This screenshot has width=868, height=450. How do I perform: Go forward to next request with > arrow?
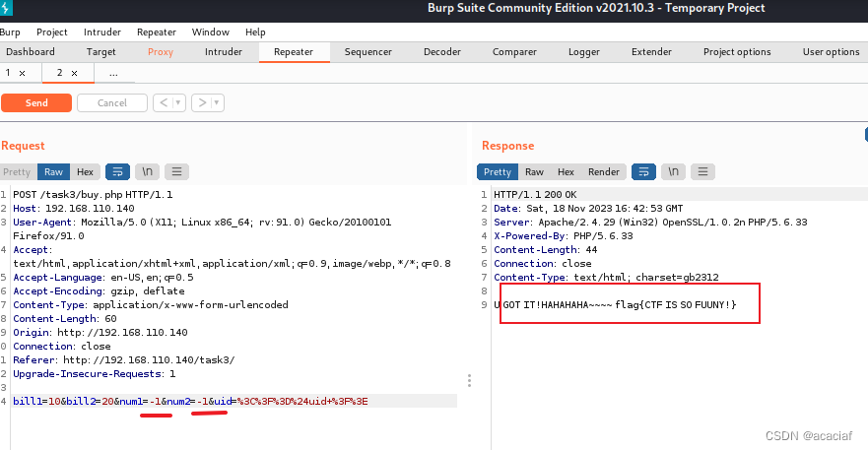202,103
